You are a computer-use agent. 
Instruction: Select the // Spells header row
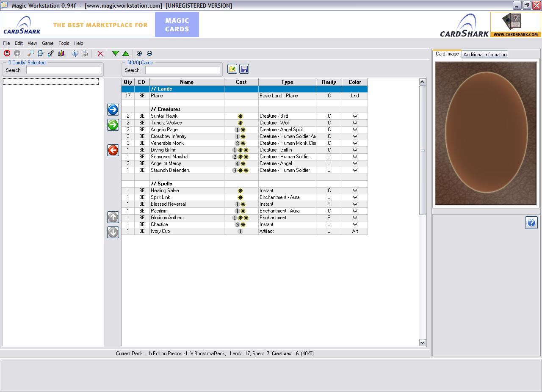(x=244, y=184)
